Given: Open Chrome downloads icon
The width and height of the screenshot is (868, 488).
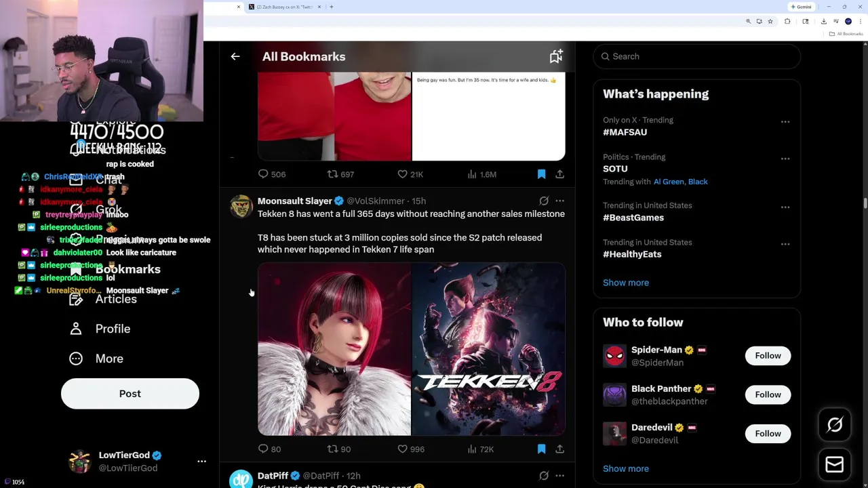Looking at the screenshot, I should [x=823, y=21].
